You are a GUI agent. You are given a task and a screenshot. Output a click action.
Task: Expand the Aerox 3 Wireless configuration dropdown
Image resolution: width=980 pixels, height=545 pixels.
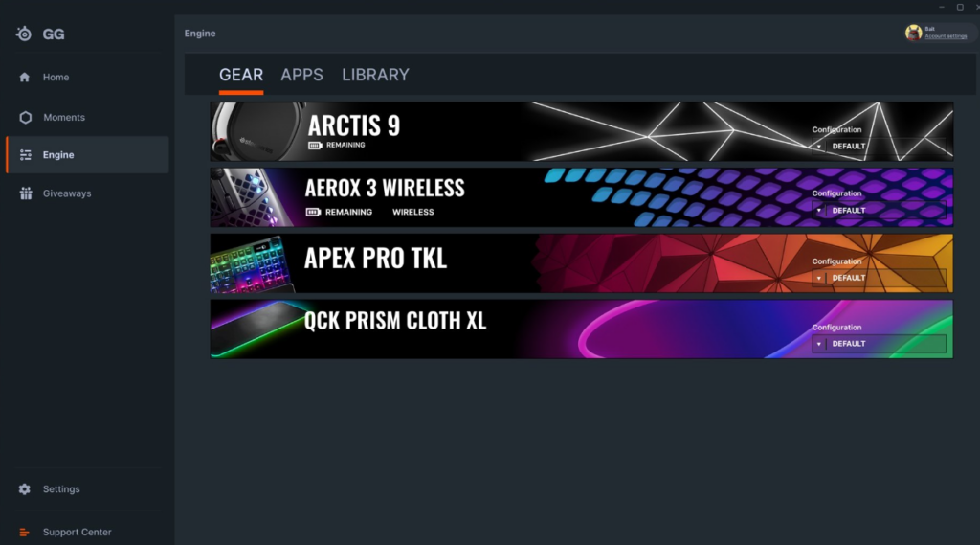coord(879,210)
